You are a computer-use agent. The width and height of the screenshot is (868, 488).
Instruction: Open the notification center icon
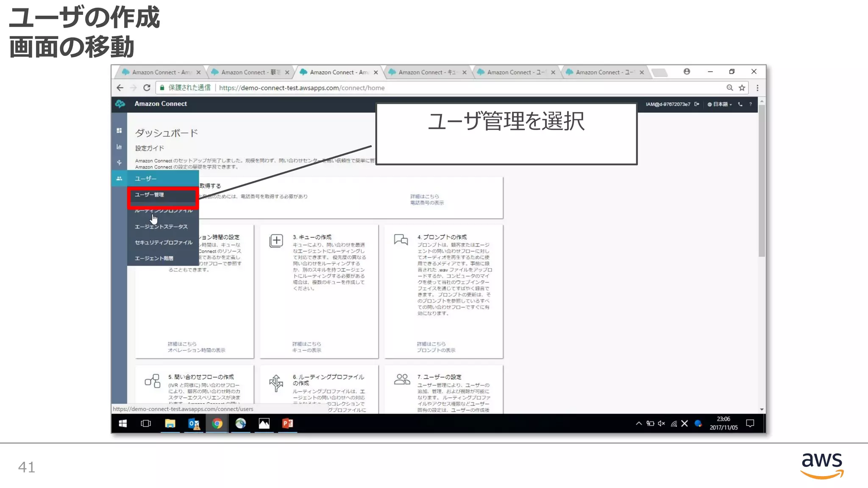point(750,424)
